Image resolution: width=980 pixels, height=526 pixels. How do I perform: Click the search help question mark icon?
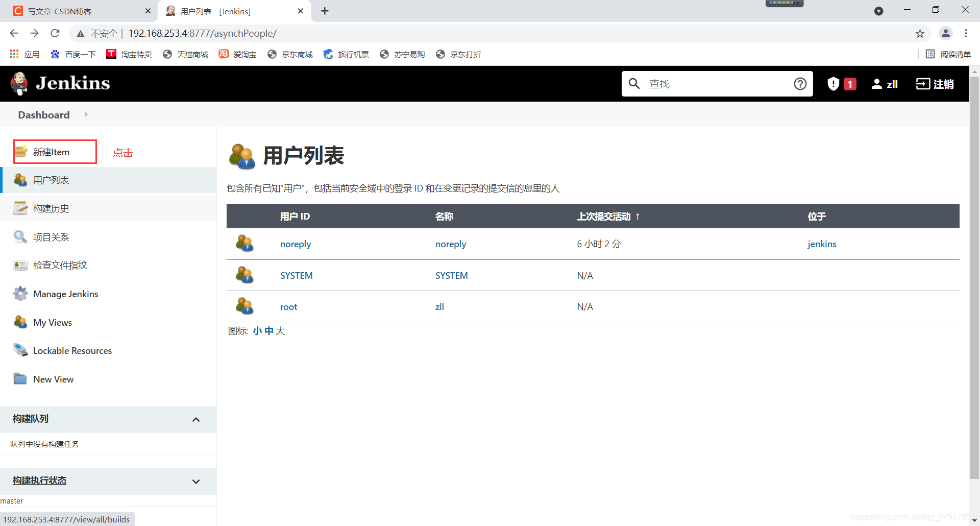pyautogui.click(x=800, y=83)
